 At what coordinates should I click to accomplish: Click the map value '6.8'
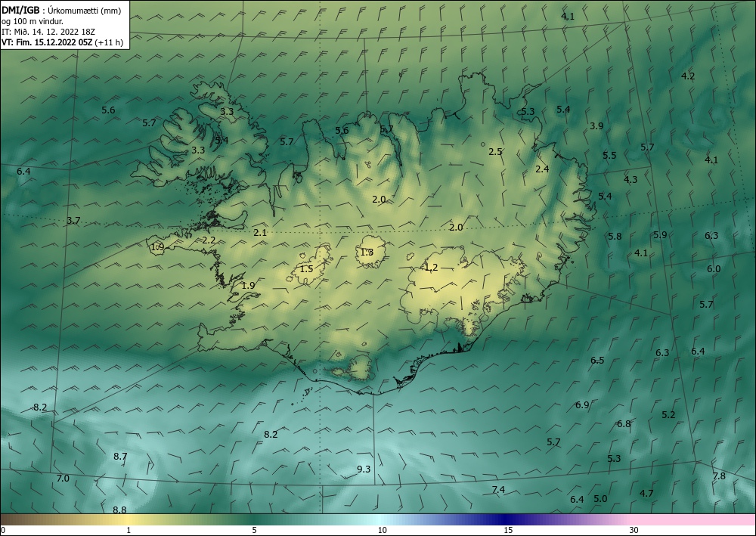point(624,424)
